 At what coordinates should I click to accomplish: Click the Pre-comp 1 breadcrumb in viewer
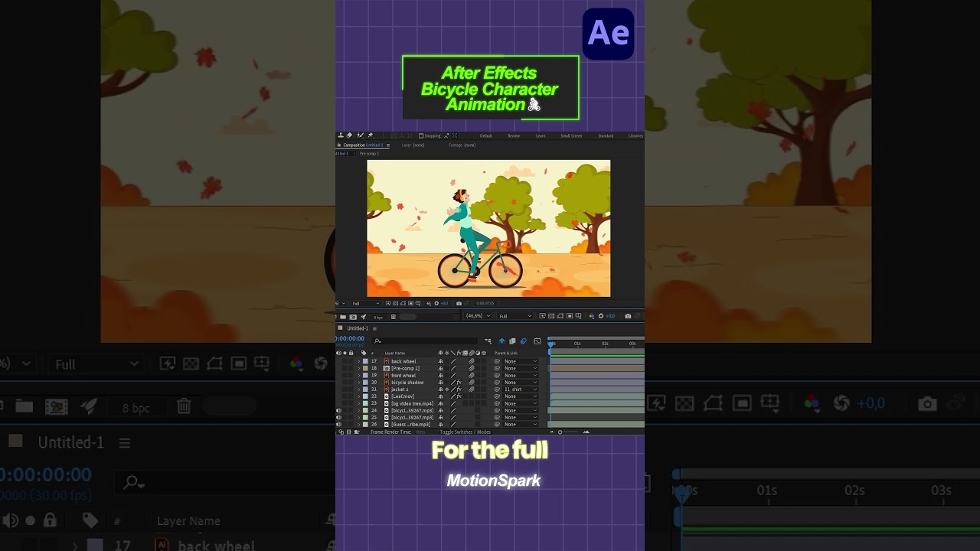369,154
